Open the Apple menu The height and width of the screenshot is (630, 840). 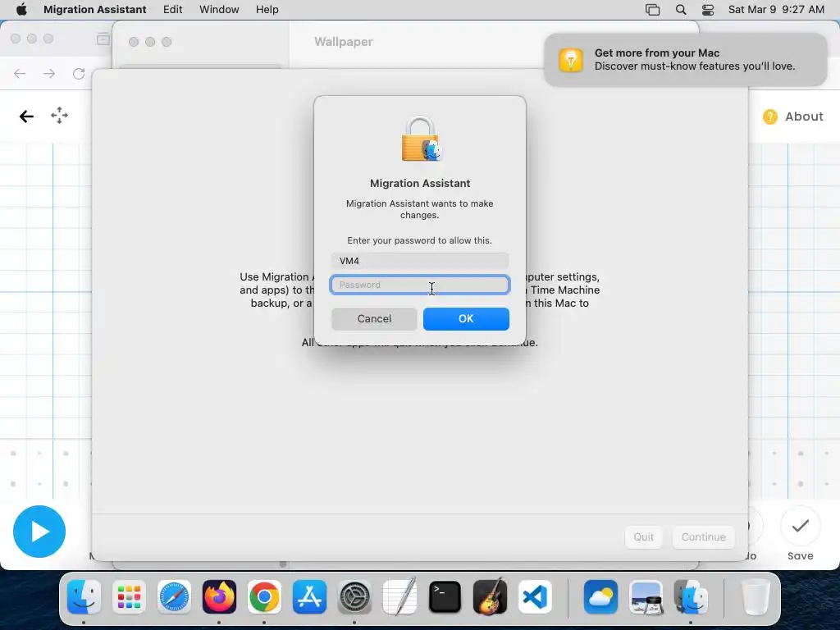click(x=21, y=9)
